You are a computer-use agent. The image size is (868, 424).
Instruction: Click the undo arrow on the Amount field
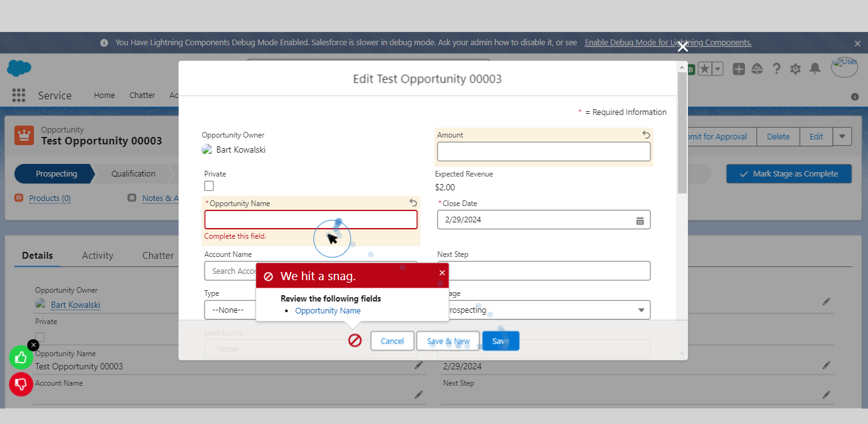646,134
